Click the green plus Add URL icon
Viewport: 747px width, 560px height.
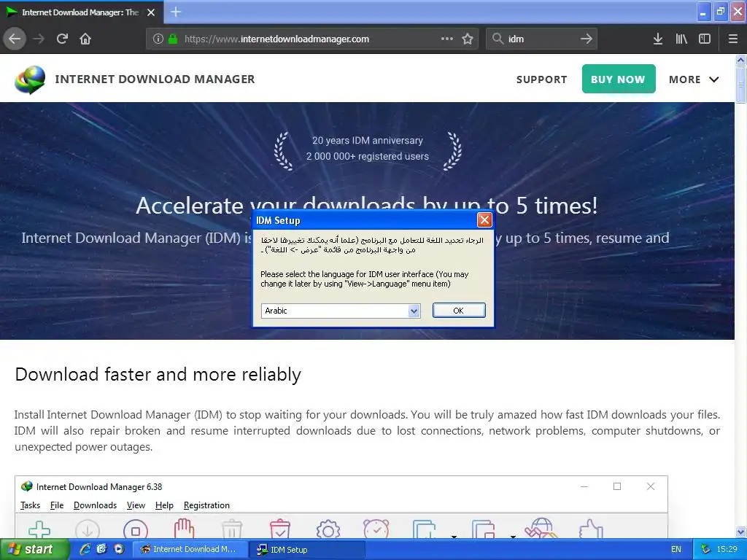pyautogui.click(x=39, y=529)
